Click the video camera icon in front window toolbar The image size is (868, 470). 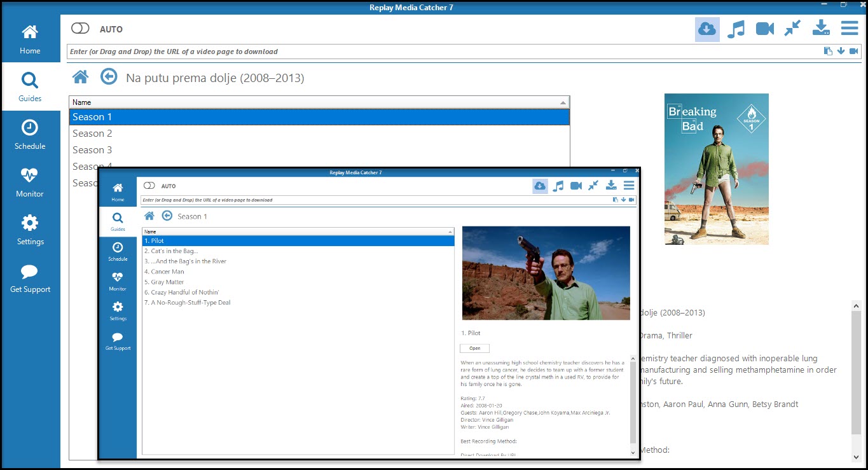(575, 186)
